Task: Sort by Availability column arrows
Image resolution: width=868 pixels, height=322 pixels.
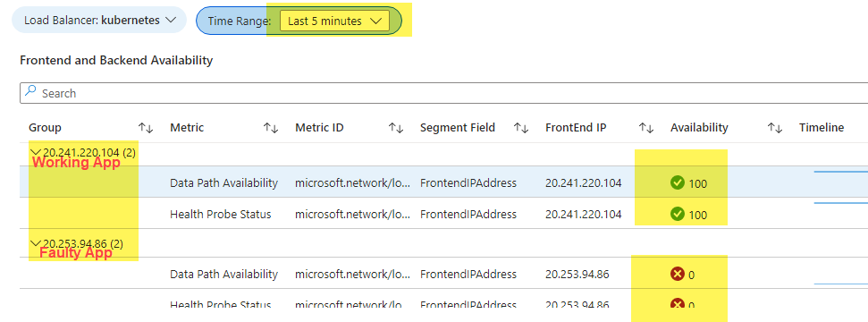Action: (x=774, y=128)
